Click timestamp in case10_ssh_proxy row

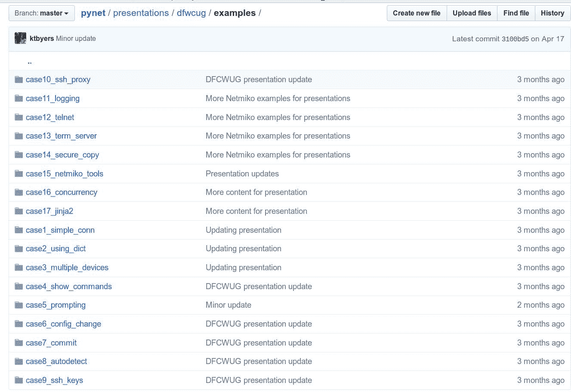coord(541,80)
